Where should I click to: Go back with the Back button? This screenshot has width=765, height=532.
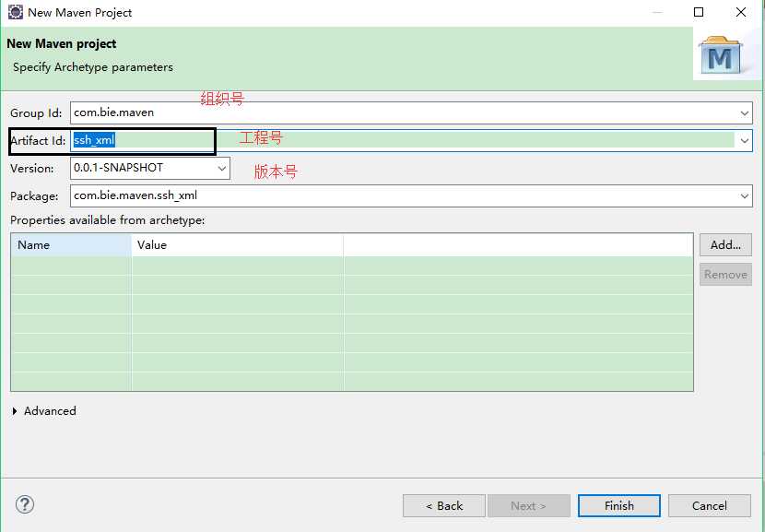[x=444, y=505]
